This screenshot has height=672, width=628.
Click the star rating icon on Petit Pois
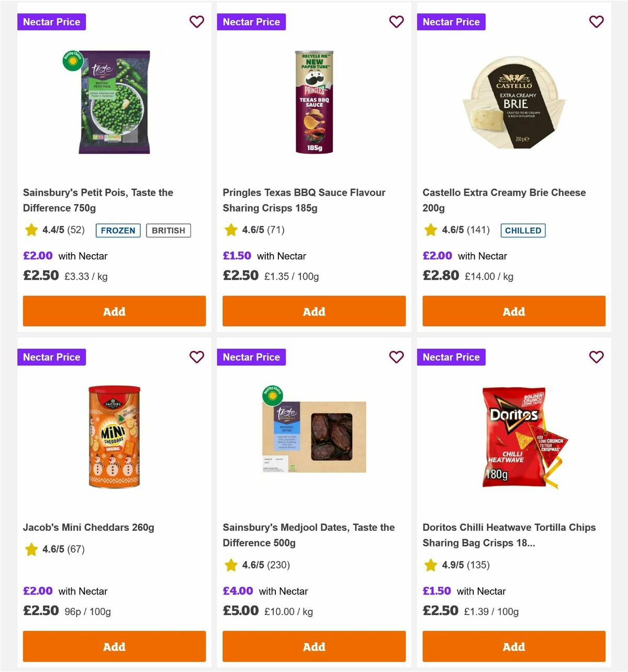30,230
